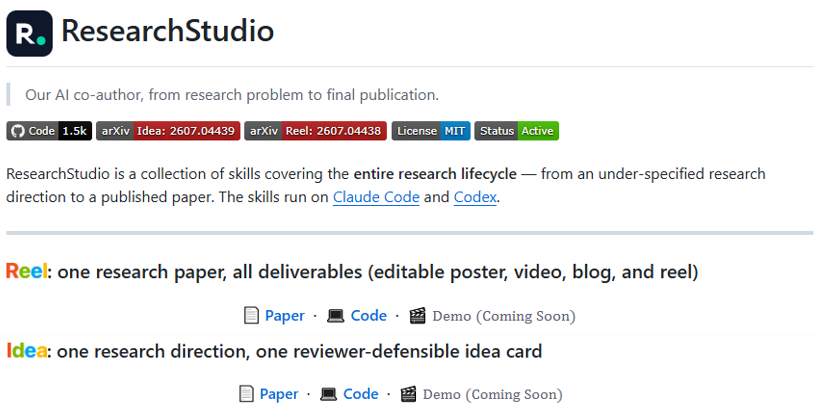Click 'Demo (Coming Soon)' text under Idea
The height and width of the screenshot is (419, 817).
(x=492, y=395)
